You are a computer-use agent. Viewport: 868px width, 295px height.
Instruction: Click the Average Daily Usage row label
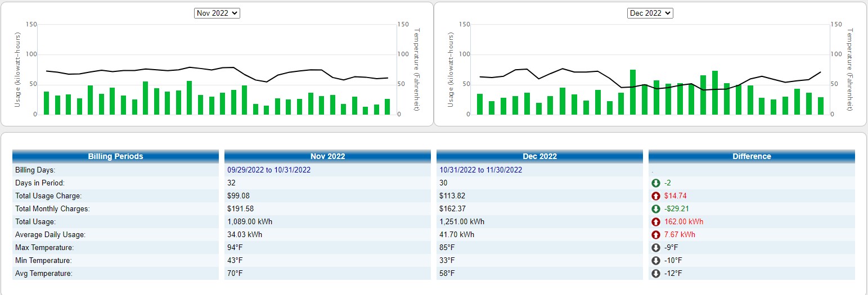[51, 235]
